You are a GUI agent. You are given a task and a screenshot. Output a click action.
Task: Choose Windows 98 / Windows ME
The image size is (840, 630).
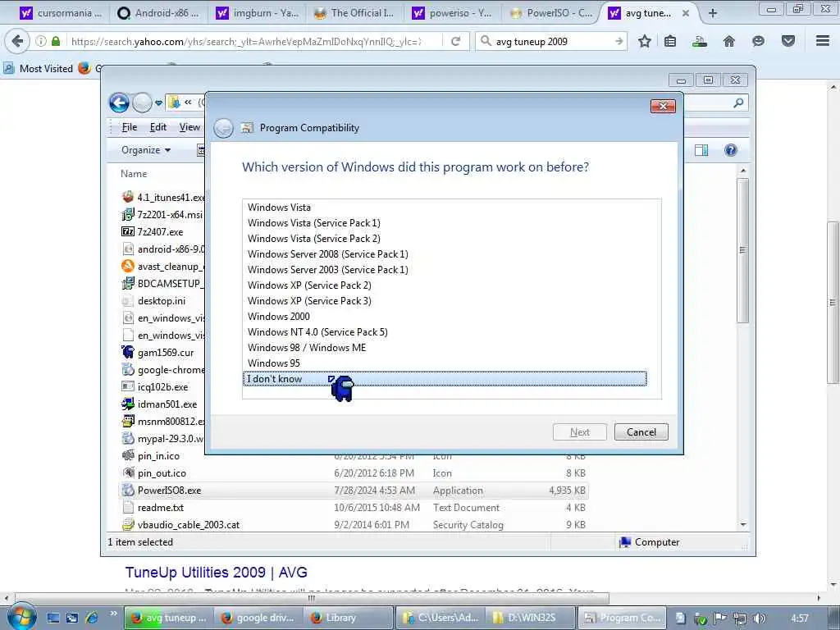pos(307,347)
